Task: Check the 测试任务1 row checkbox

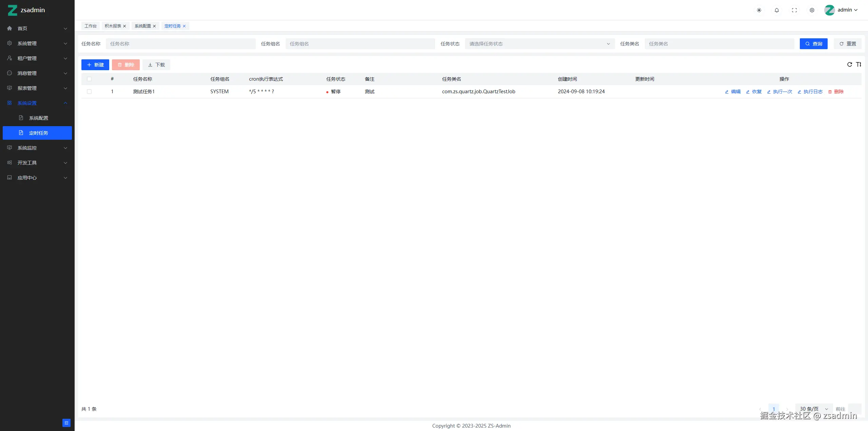Action: point(89,92)
